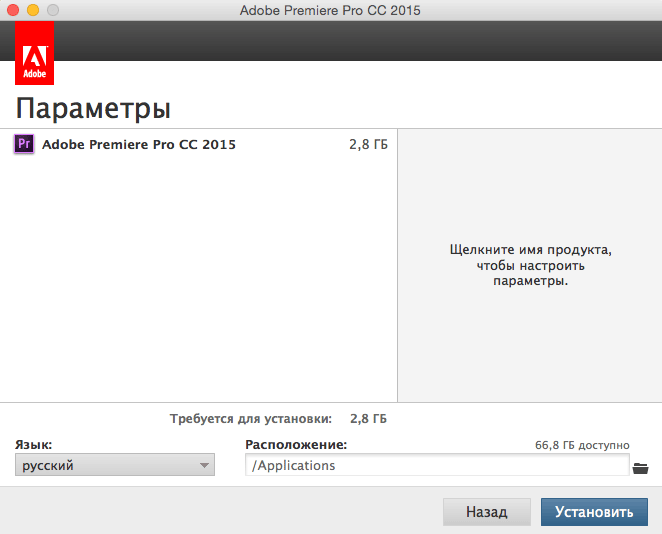Screen dimensions: 662x534
Task: Click the window title Adobe Premiere Pro CC 2015
Action: tap(330, 10)
